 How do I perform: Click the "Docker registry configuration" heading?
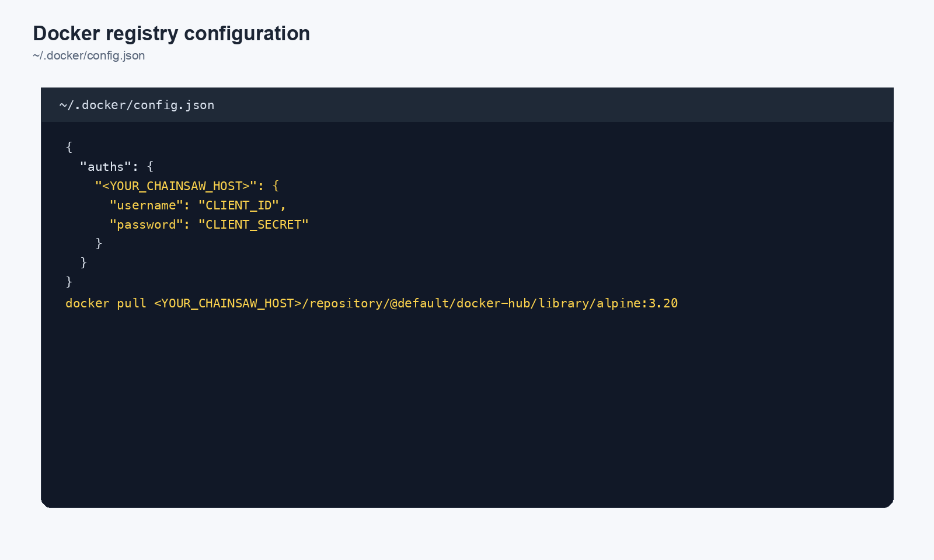(171, 33)
